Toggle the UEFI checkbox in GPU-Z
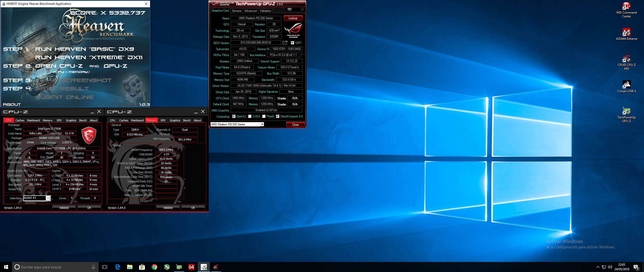 pyautogui.click(x=292, y=43)
